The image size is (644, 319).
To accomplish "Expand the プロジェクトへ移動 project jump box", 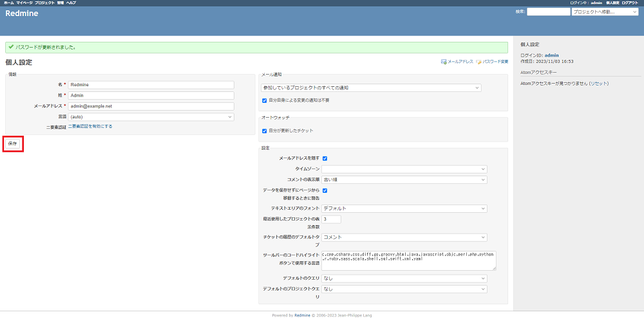I will pyautogui.click(x=604, y=12).
